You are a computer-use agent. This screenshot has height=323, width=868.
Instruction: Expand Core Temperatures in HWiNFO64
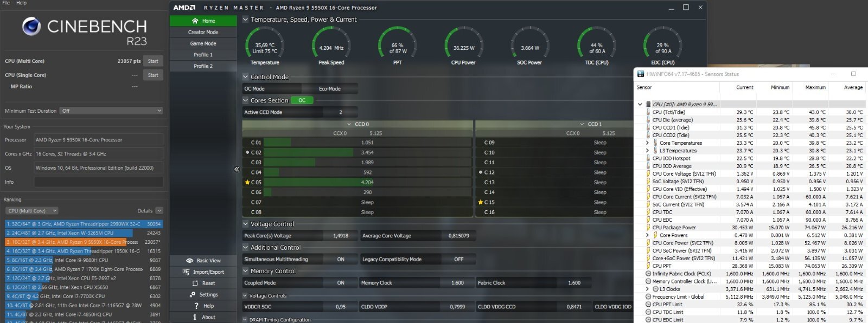[x=647, y=143]
